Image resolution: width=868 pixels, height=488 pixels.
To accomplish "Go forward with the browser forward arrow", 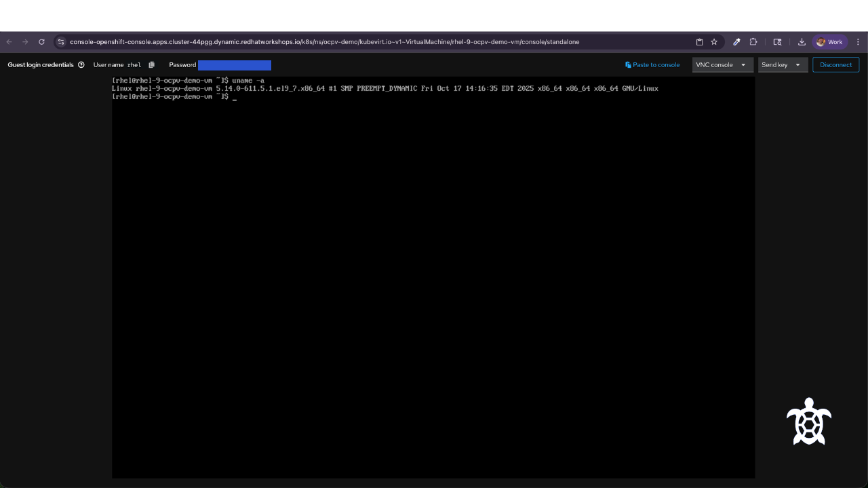I will [x=25, y=42].
